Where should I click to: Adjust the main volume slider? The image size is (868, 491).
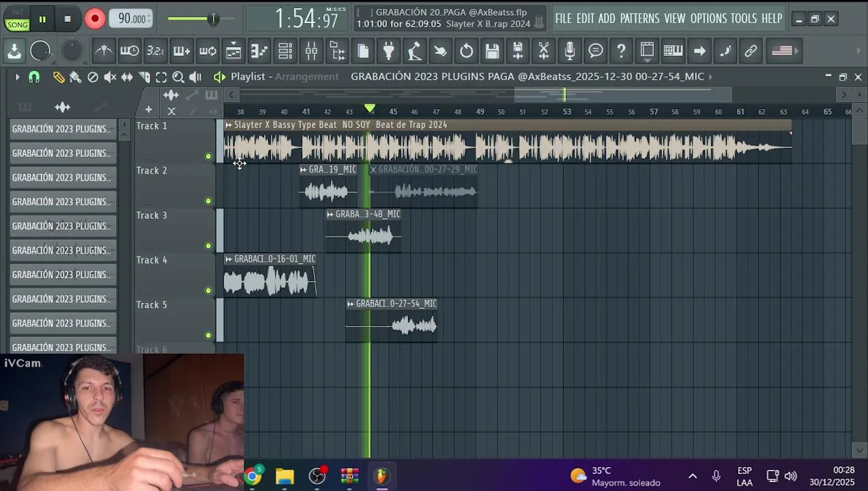click(201, 19)
